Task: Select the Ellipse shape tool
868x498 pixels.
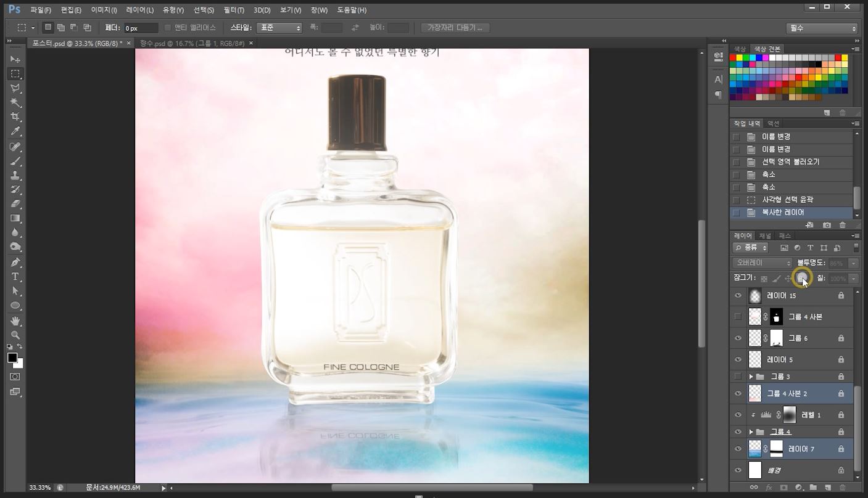Action: click(15, 306)
